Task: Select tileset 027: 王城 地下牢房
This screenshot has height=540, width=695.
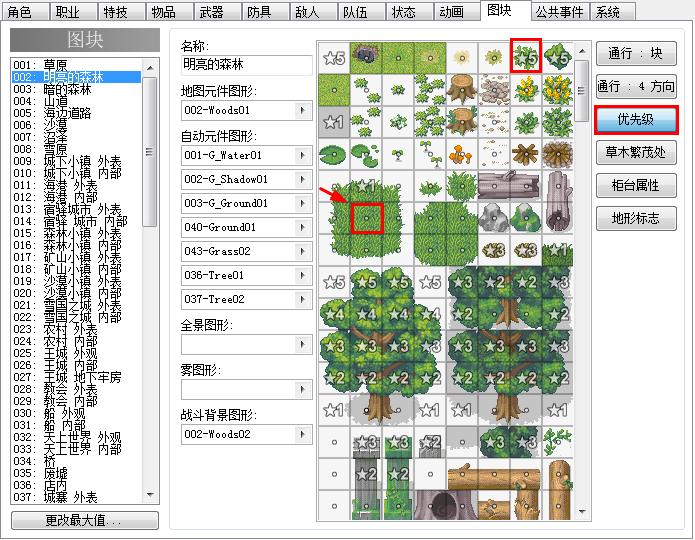Action: coord(76,377)
